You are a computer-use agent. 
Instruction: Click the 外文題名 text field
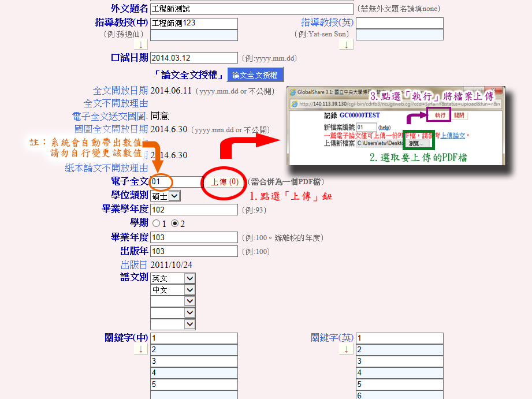[251, 9]
